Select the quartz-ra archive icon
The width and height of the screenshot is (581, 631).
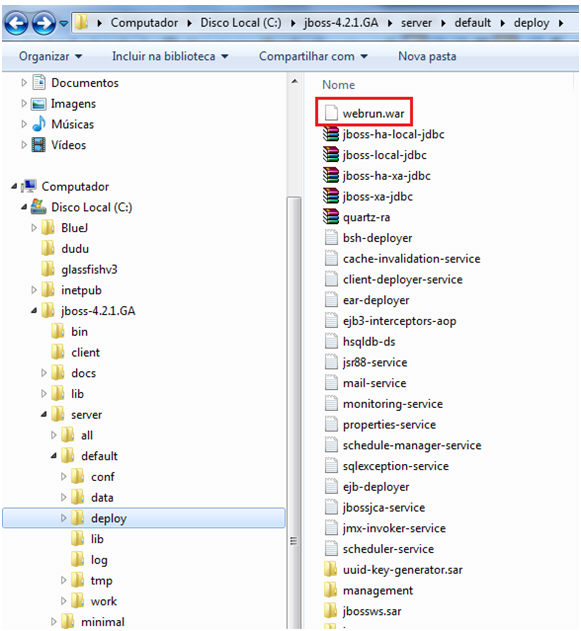(331, 217)
